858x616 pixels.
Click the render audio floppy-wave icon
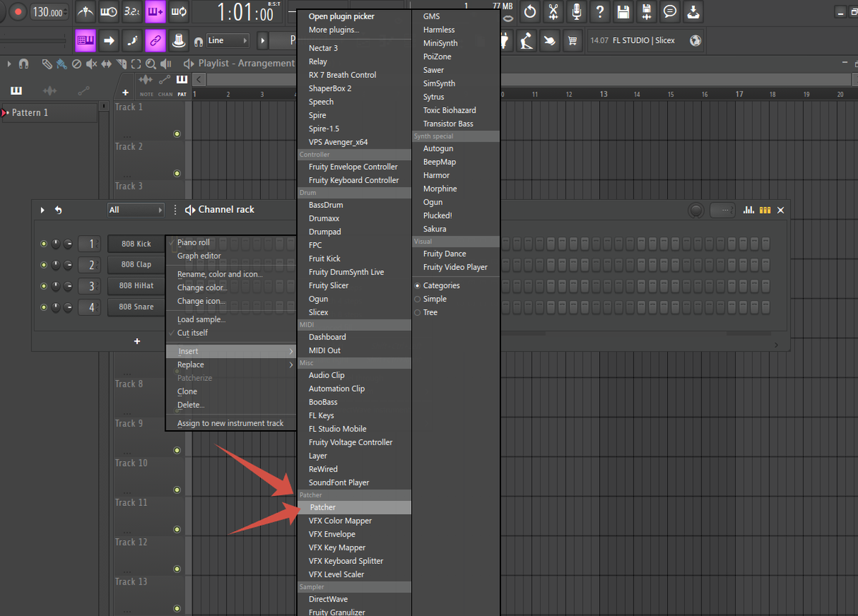pos(646,11)
